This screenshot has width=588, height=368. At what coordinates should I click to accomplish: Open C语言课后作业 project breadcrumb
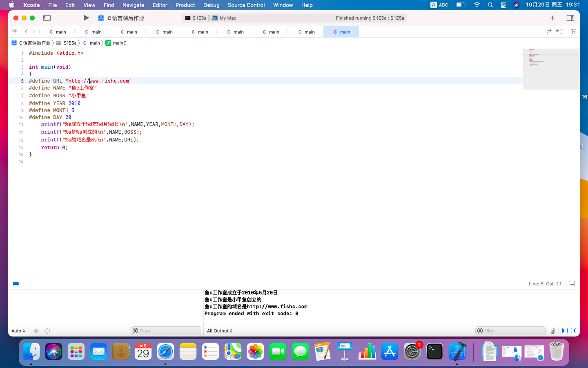point(31,43)
